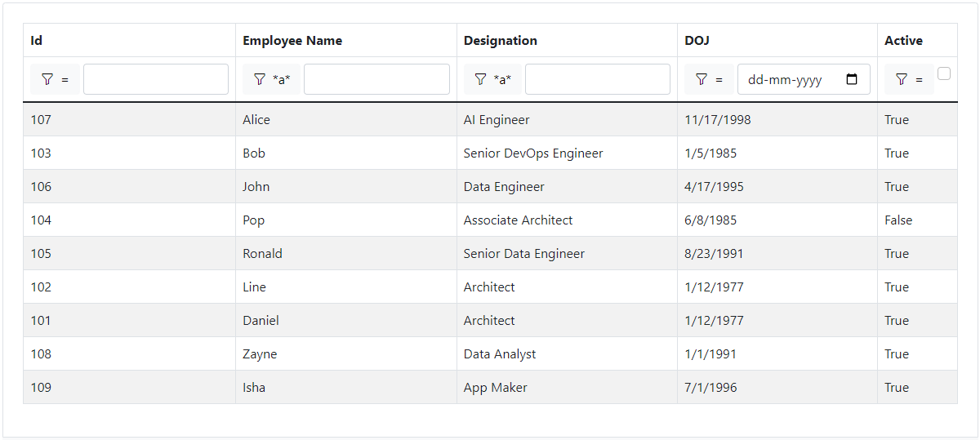Click the Designation filter funnel icon
The height and width of the screenshot is (440, 980).
(481, 79)
